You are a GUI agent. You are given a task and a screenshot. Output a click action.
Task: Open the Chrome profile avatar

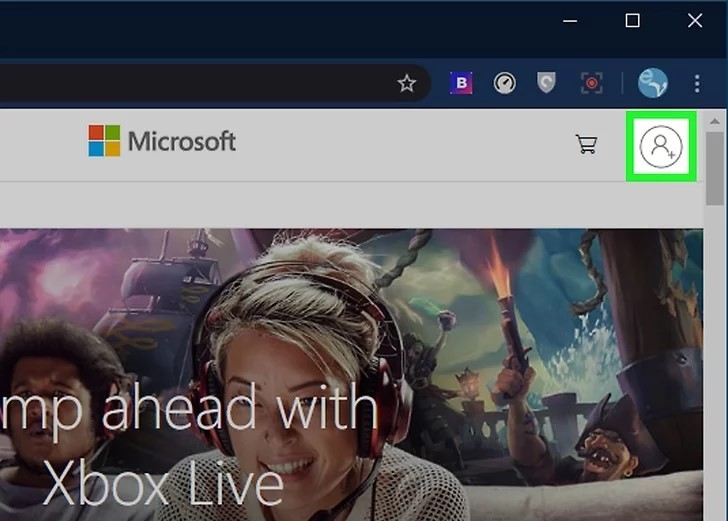click(653, 83)
